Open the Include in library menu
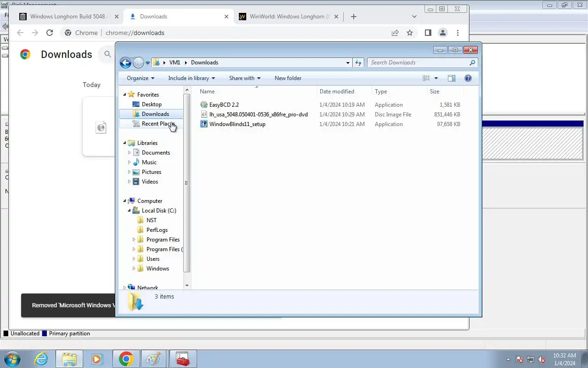 click(192, 78)
